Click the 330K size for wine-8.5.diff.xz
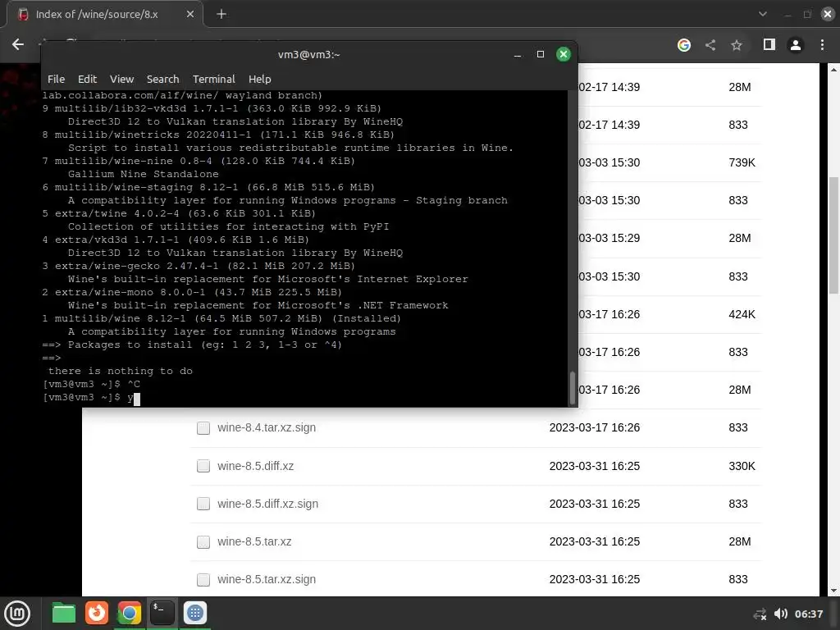840x630 pixels. click(x=742, y=466)
